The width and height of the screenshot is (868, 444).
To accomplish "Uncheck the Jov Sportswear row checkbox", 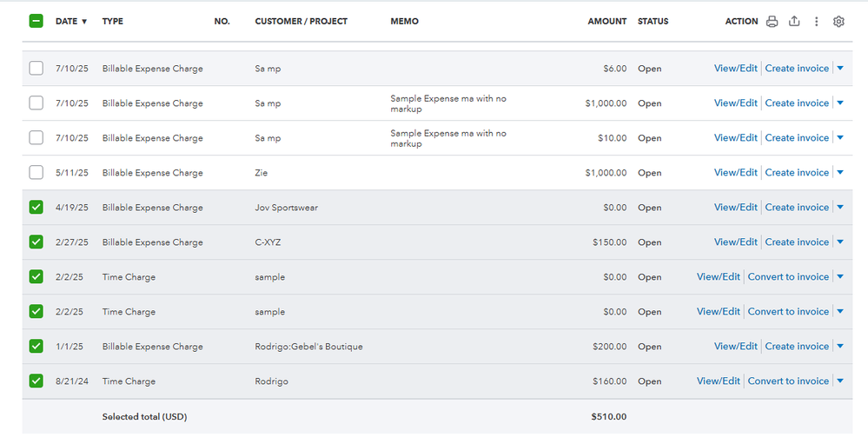I will pos(36,208).
